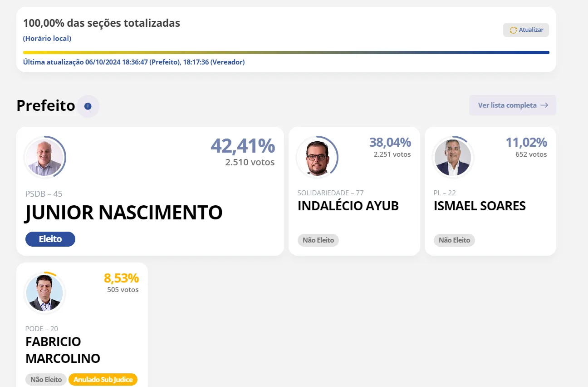This screenshot has width=588, height=387.
Task: Click Não Eleito badge under Indalécio Ayub
Action: pyautogui.click(x=318, y=240)
